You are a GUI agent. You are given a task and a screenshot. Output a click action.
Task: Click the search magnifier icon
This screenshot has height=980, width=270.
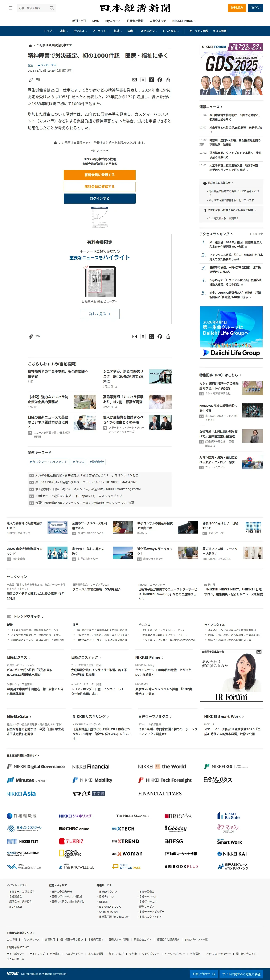(x=52, y=8)
